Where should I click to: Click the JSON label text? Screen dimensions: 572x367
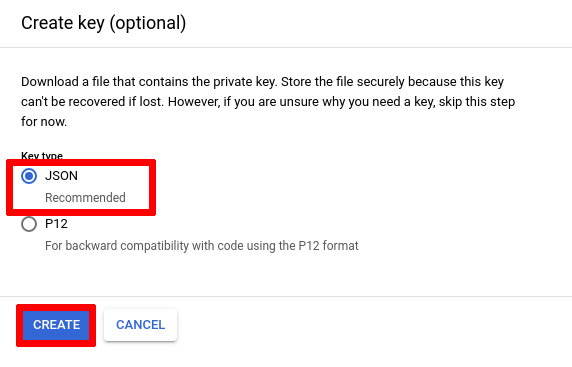pos(61,176)
